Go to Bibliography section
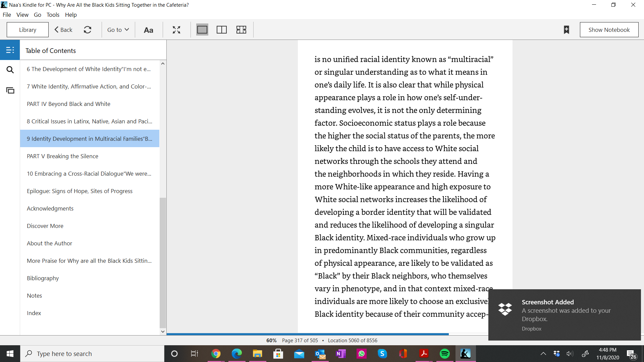Viewport: 644px width, 362px height. pyautogui.click(x=90, y=278)
